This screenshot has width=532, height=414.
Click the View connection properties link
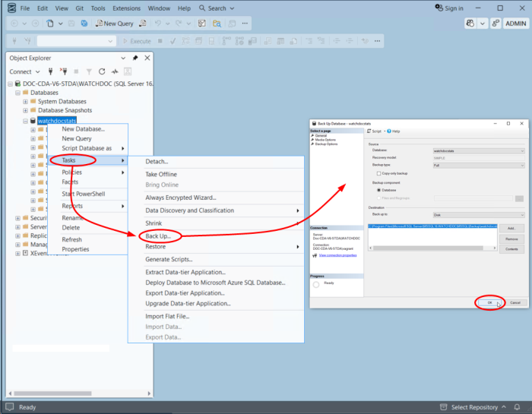point(337,255)
